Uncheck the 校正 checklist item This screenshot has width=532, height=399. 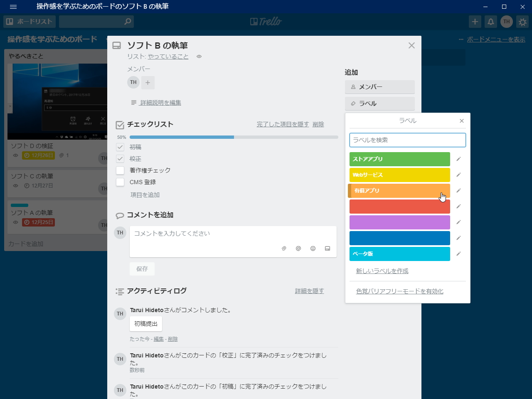pos(120,159)
